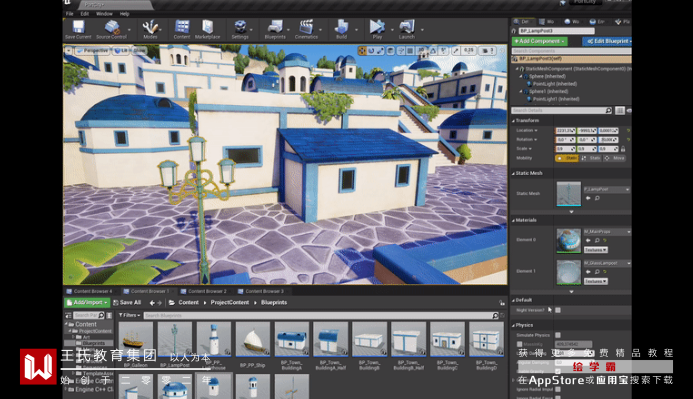Start Play in editor
The width and height of the screenshot is (693, 399).
(377, 30)
